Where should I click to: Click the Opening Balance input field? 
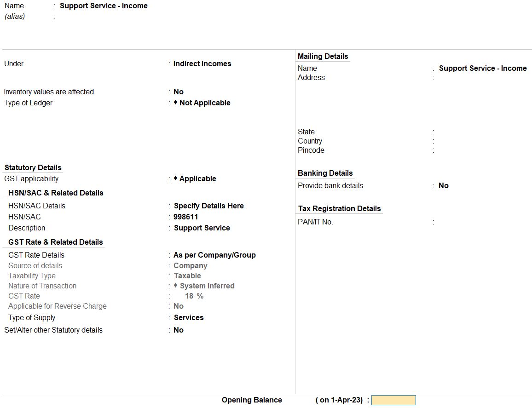(393, 400)
